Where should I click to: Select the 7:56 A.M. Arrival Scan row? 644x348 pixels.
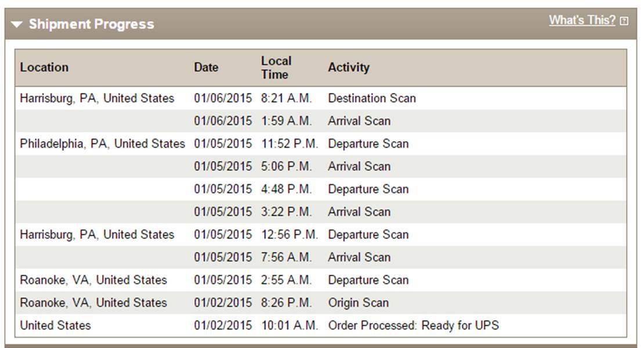(x=321, y=257)
